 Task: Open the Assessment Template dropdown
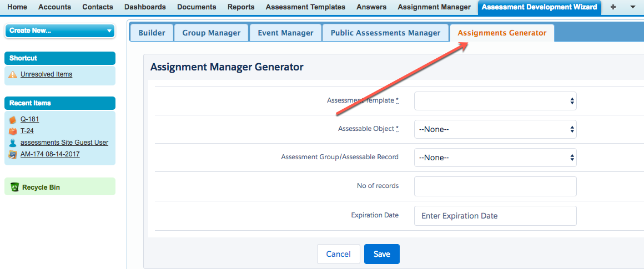point(495,101)
